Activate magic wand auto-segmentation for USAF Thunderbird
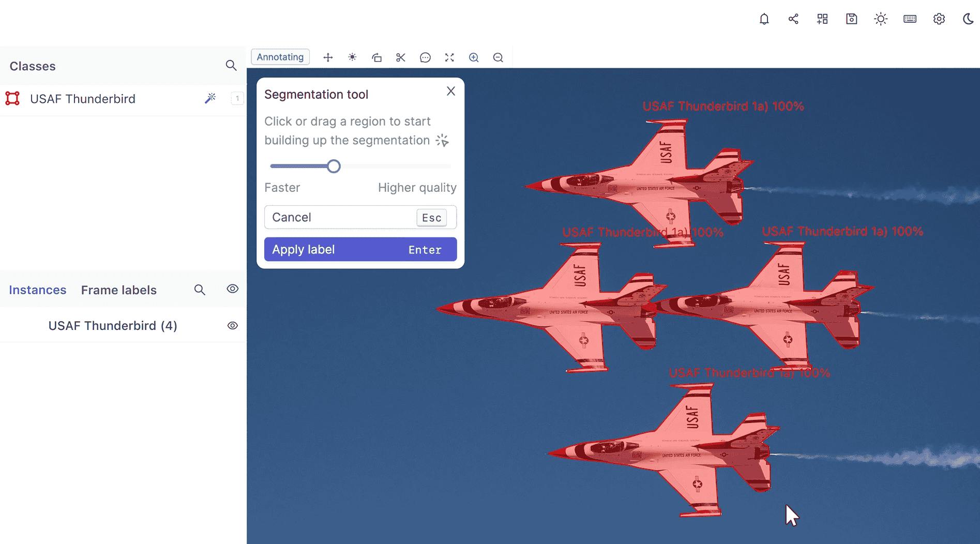Viewport: 980px width, 544px height. tap(210, 98)
